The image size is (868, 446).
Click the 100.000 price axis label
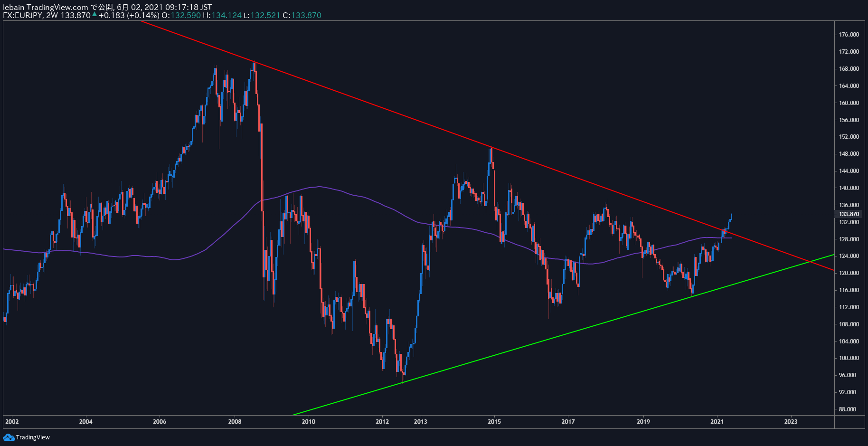click(x=849, y=358)
